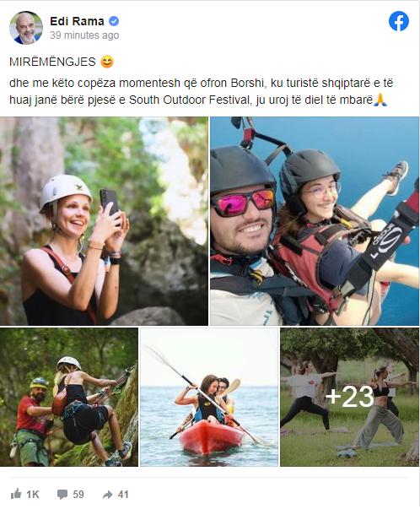Open the Facebook logo icon

[x=399, y=21]
